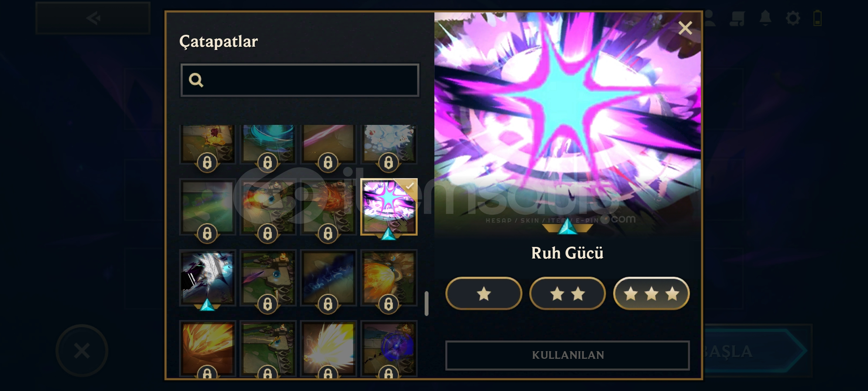
Task: Open the notifications bell icon
Action: coord(765,18)
